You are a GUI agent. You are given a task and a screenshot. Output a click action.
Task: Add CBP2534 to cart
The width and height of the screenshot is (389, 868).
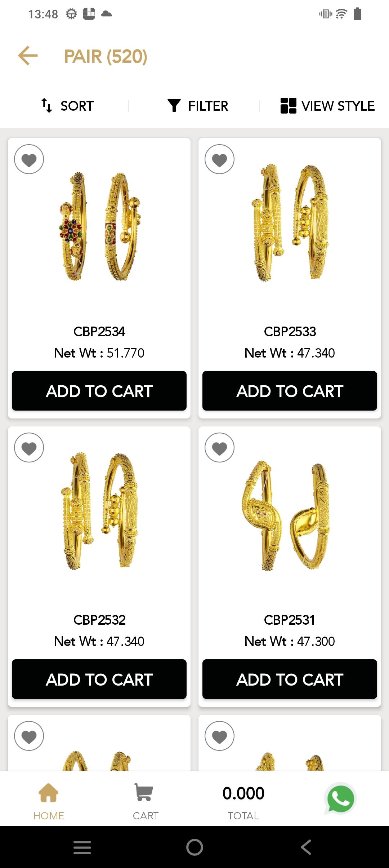[x=99, y=391]
